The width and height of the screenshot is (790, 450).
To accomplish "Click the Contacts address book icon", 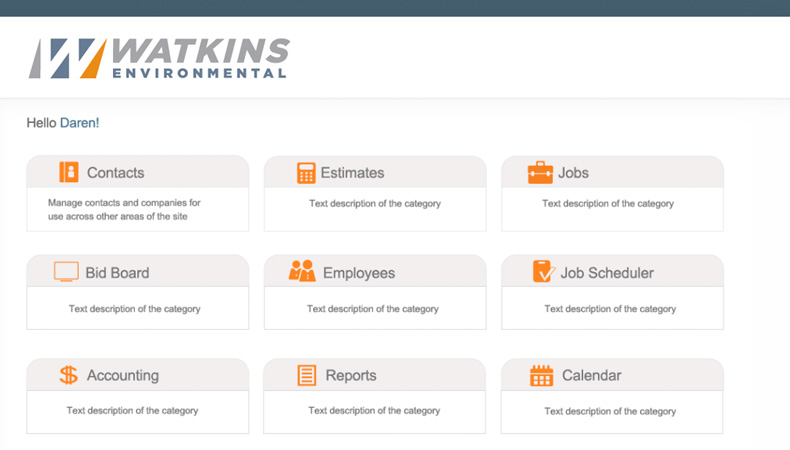I will click(x=69, y=172).
